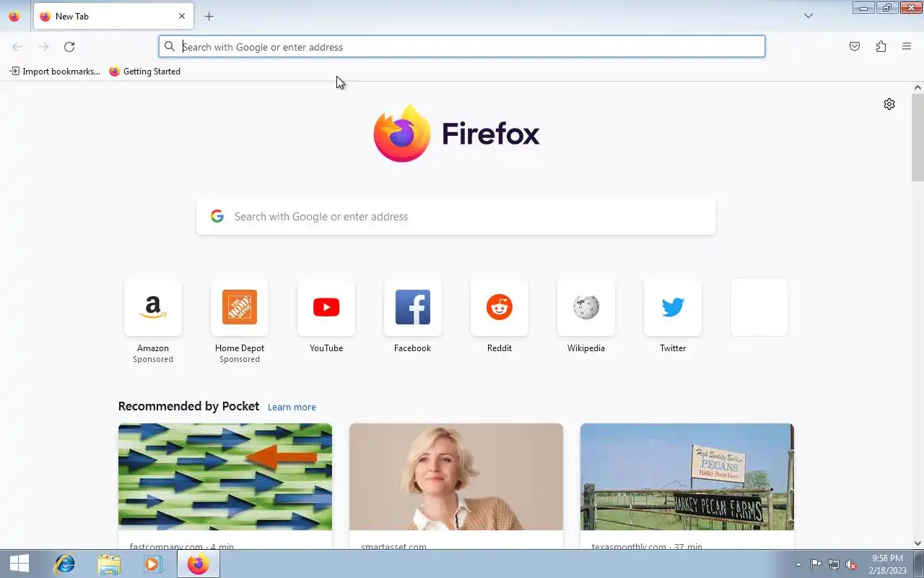Open a new tab with plus button
This screenshot has height=578, width=924.
point(209,16)
